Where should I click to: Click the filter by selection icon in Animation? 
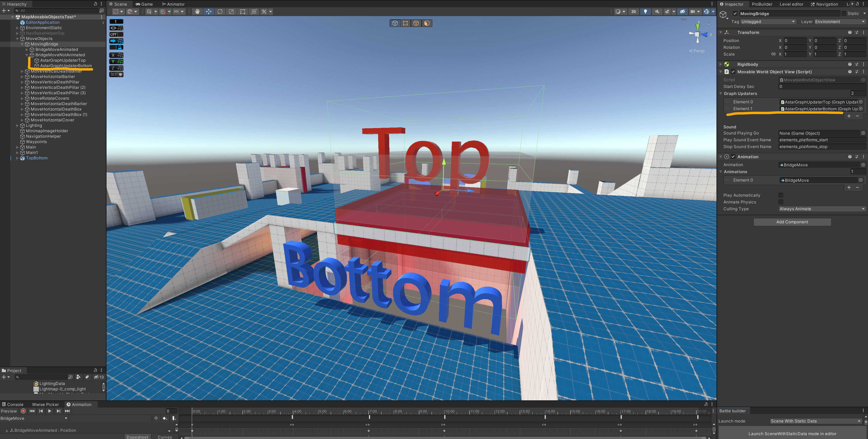156,418
